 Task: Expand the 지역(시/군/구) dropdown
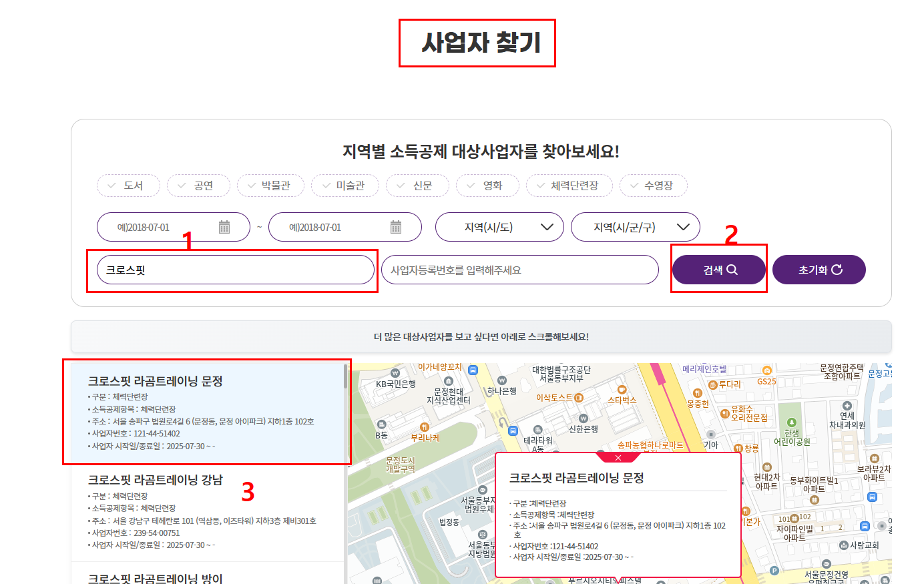pos(636,227)
